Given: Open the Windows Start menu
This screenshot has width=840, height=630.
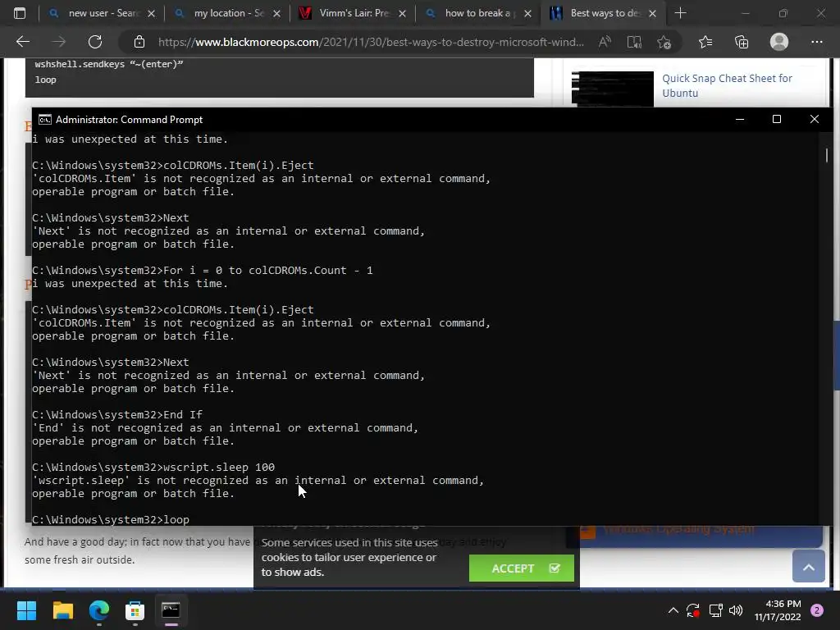Looking at the screenshot, I should pyautogui.click(x=26, y=610).
